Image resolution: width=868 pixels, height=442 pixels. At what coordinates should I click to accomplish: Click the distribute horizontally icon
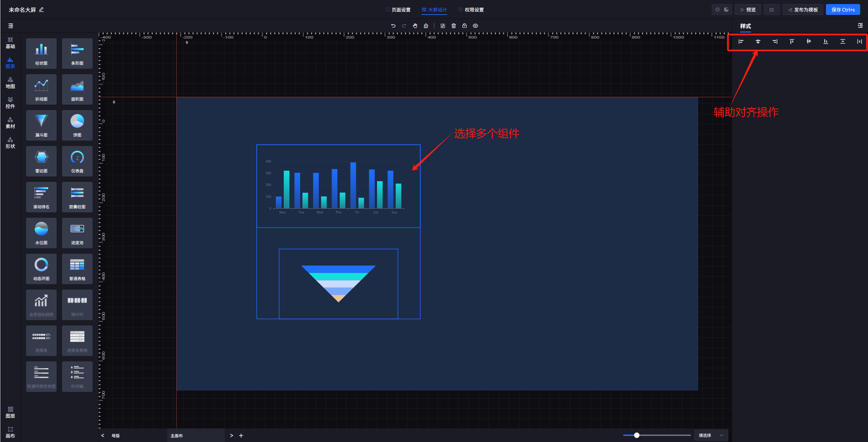[860, 42]
